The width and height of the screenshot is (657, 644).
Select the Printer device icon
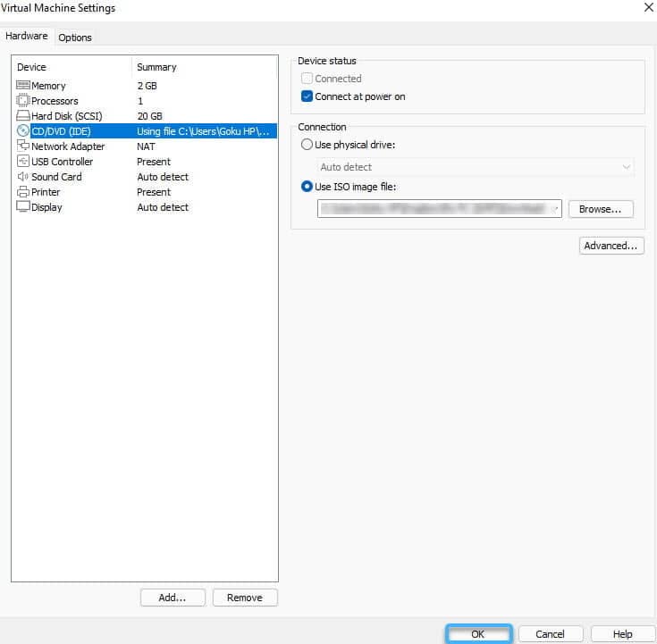pyautogui.click(x=23, y=192)
